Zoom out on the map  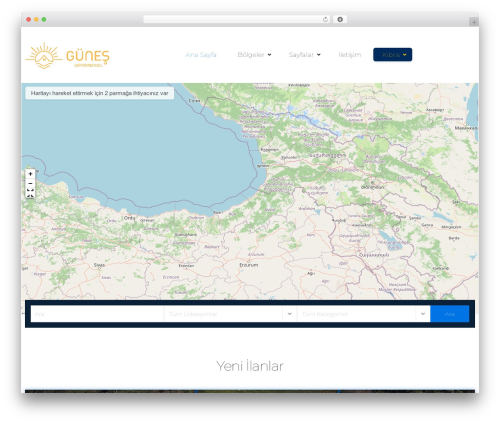[x=30, y=183]
